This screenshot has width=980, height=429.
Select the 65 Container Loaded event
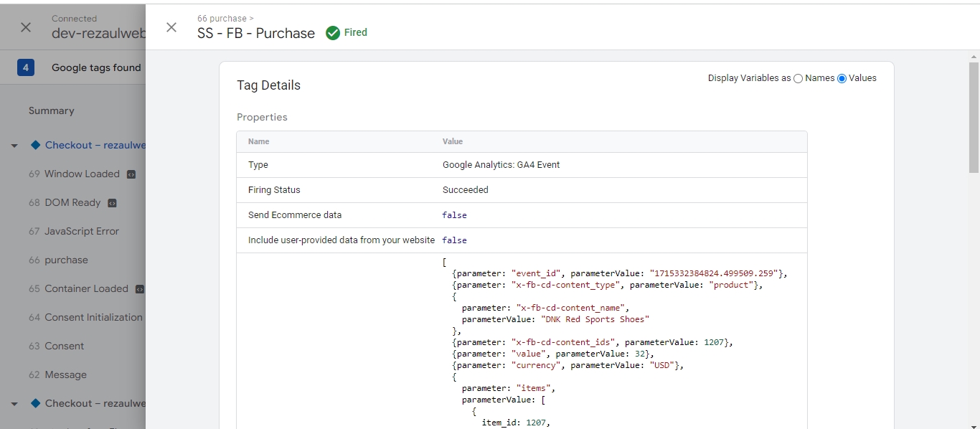[x=78, y=288]
